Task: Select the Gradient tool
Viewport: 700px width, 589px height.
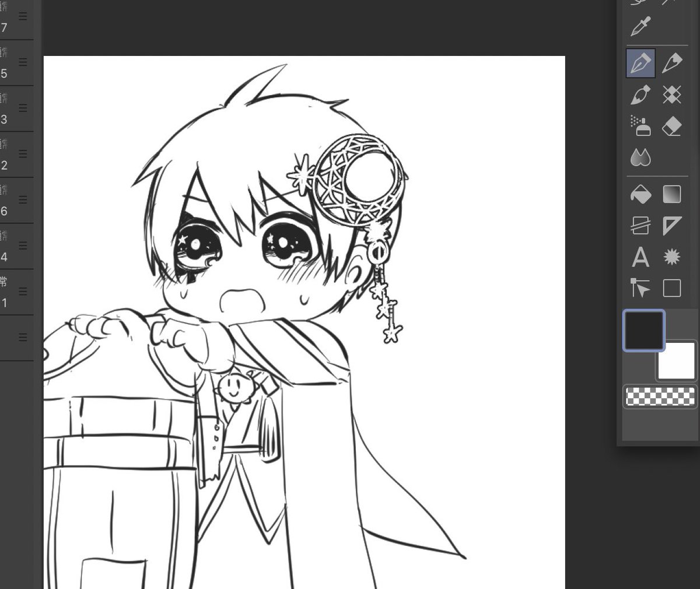Action: (x=672, y=194)
